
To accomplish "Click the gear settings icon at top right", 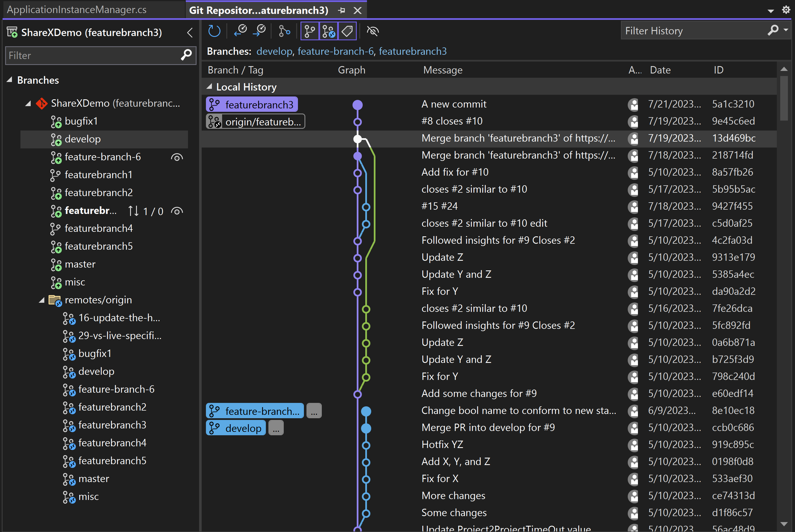I will coord(786,9).
